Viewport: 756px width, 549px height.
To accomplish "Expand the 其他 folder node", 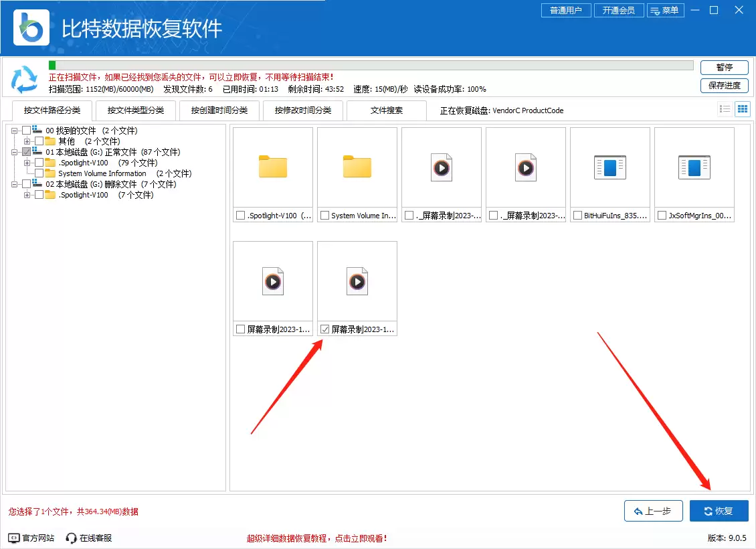I will point(27,141).
